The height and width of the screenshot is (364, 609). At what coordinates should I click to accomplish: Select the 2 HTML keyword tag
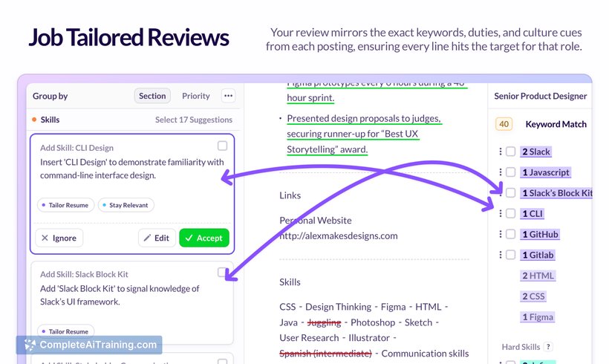pos(538,276)
